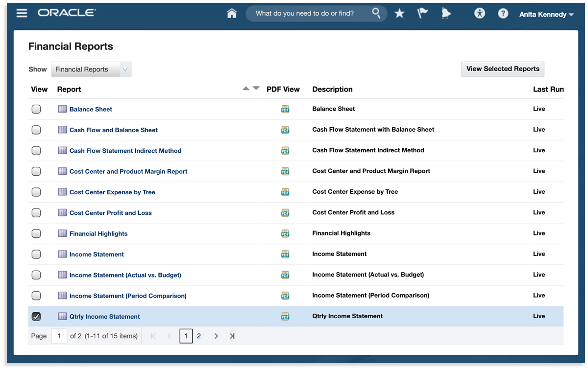Viewport: 588px width, 370px height.
Task: Open the Notifications bell icon
Action: 445,14
